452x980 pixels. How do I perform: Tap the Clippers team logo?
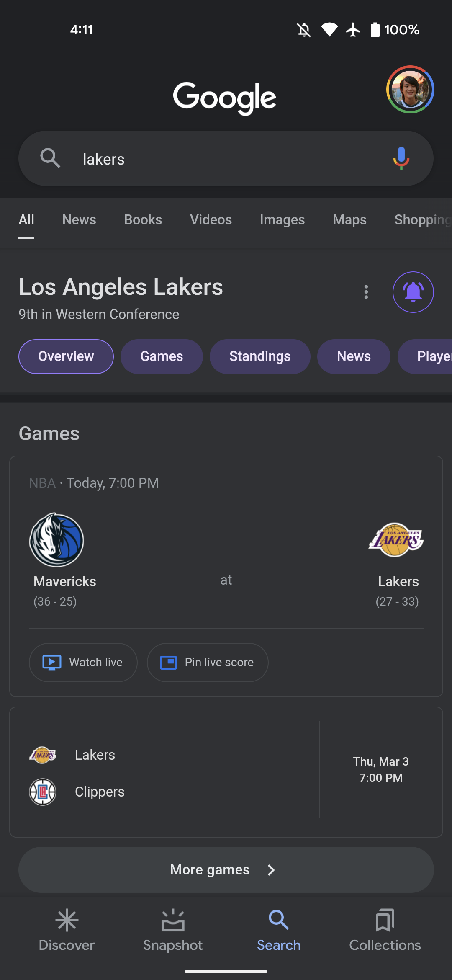[x=43, y=792]
